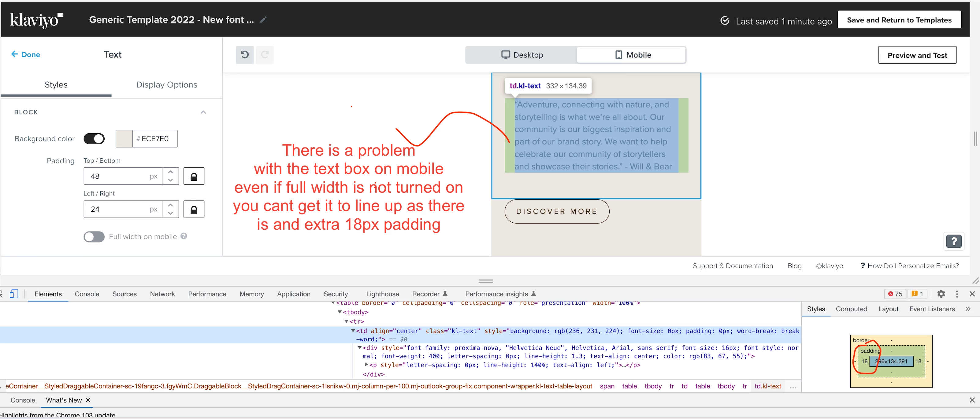980x419 pixels.
Task: Show more DevTools sidebar tabs chevron
Action: (968, 309)
